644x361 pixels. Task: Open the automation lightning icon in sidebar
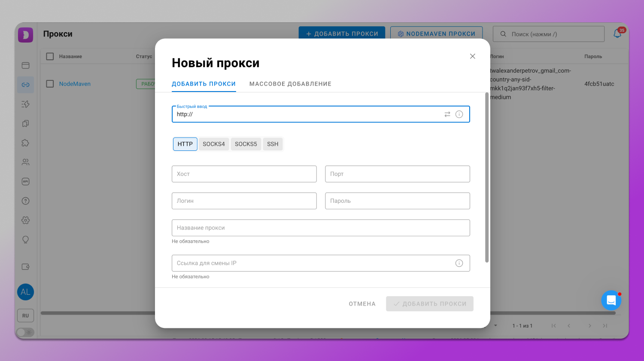click(x=25, y=104)
